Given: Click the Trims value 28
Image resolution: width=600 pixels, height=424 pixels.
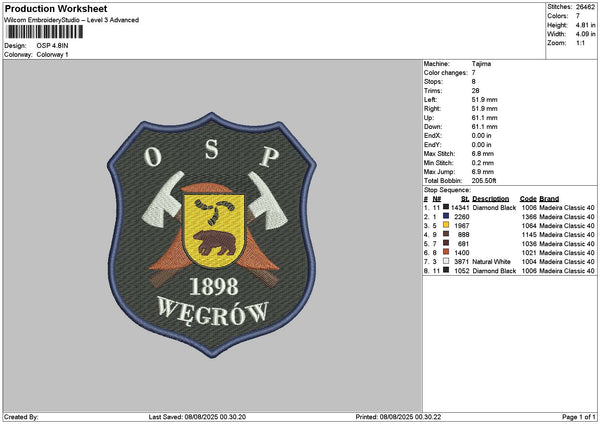Looking at the screenshot, I should pos(475,91).
